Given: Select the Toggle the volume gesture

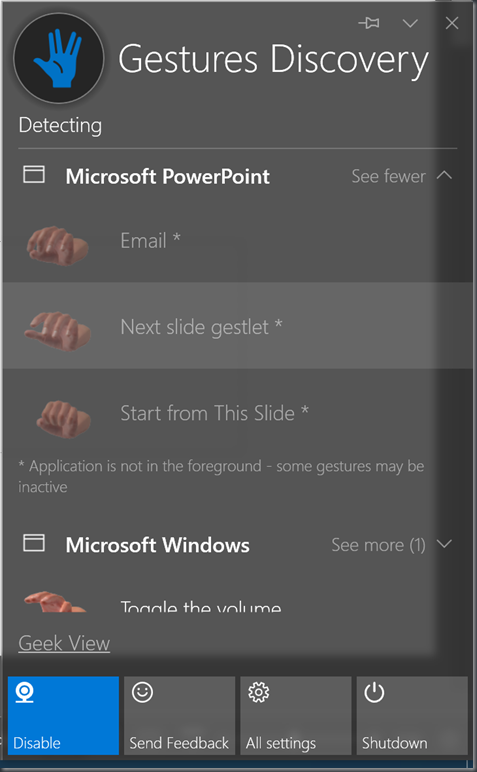Looking at the screenshot, I should coord(200,606).
